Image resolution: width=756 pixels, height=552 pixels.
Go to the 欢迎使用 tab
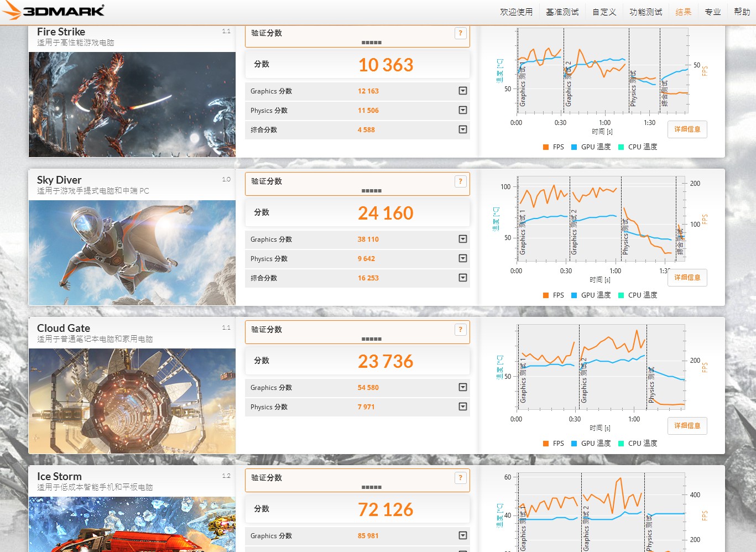click(x=517, y=12)
